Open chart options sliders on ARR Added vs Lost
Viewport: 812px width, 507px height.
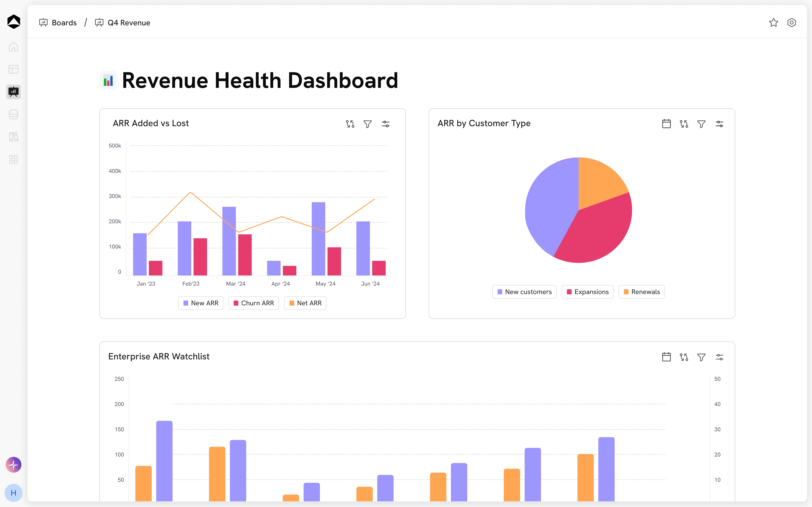pos(386,124)
